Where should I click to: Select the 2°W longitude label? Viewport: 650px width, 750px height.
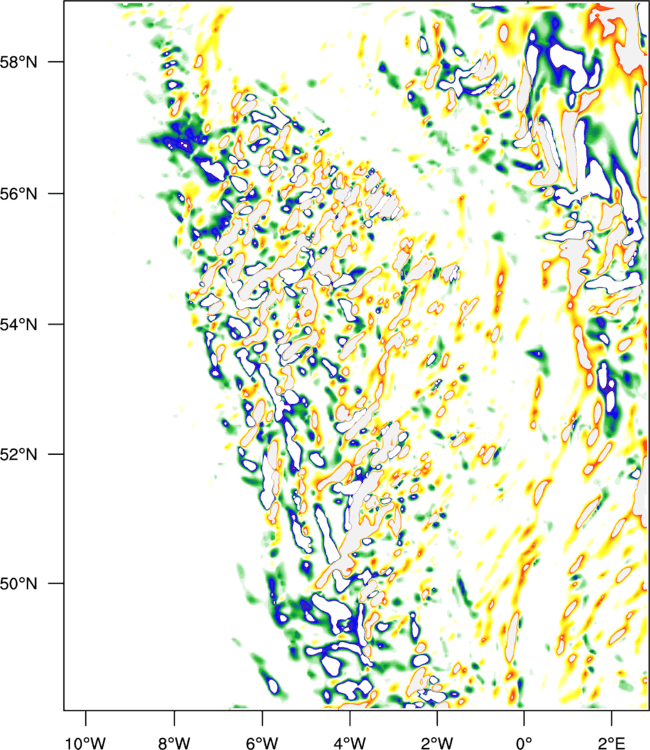(437, 742)
